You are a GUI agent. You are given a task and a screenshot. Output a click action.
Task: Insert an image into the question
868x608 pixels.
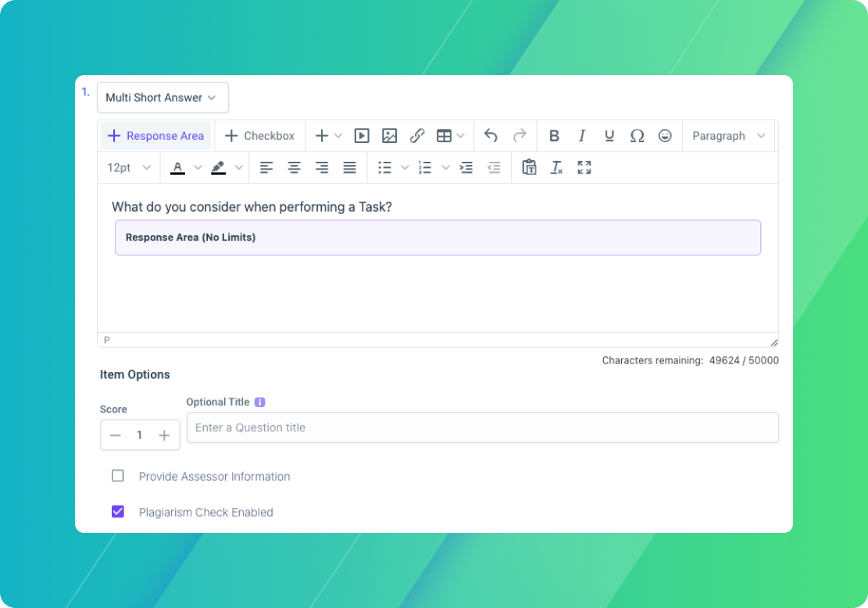click(389, 135)
